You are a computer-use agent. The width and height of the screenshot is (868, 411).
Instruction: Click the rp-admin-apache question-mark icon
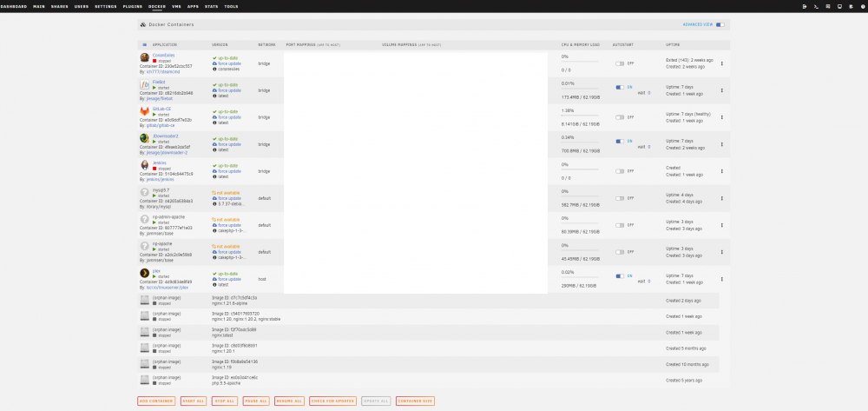(x=144, y=219)
